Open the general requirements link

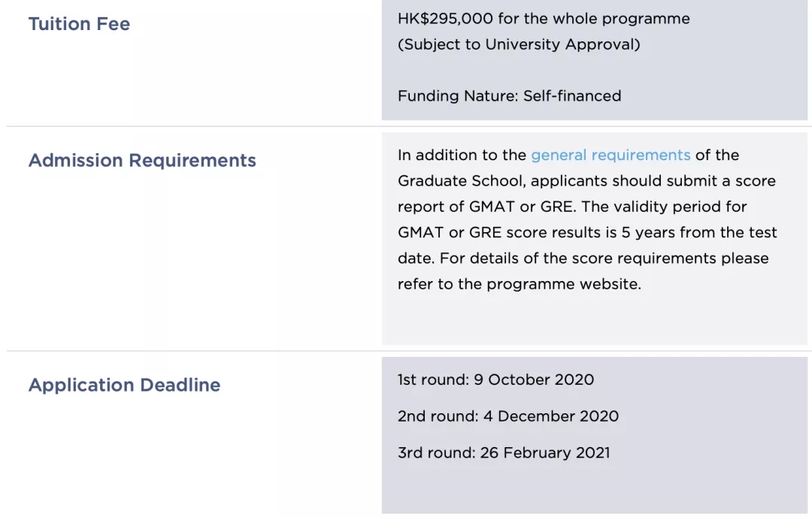coord(611,156)
